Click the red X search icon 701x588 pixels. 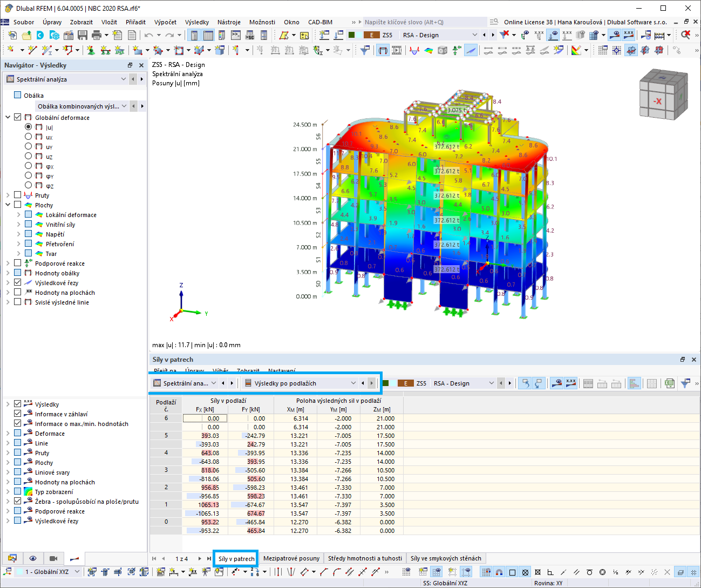coord(685,35)
